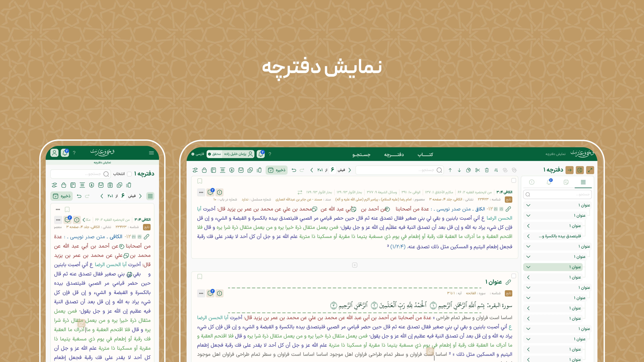The image size is (644, 362).
Task: Toggle the mobile outline list button
Action: [150, 196]
